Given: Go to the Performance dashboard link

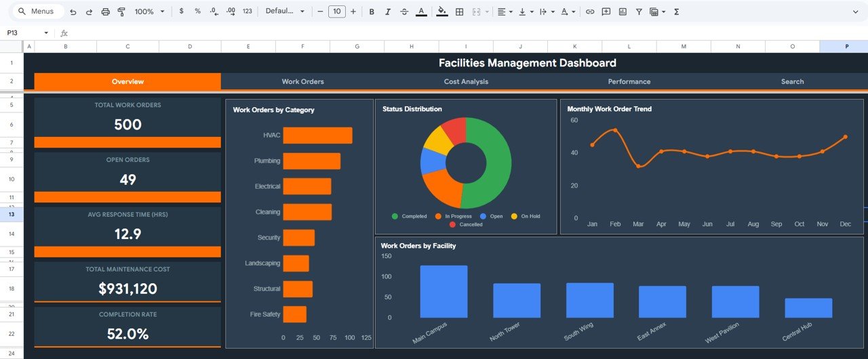Looking at the screenshot, I should tap(629, 81).
